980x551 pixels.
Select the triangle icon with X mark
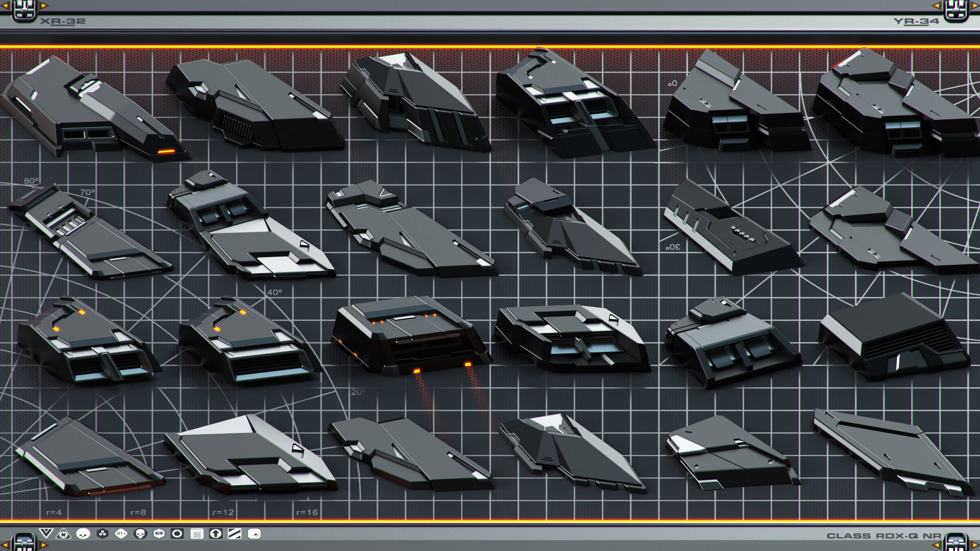63,534
